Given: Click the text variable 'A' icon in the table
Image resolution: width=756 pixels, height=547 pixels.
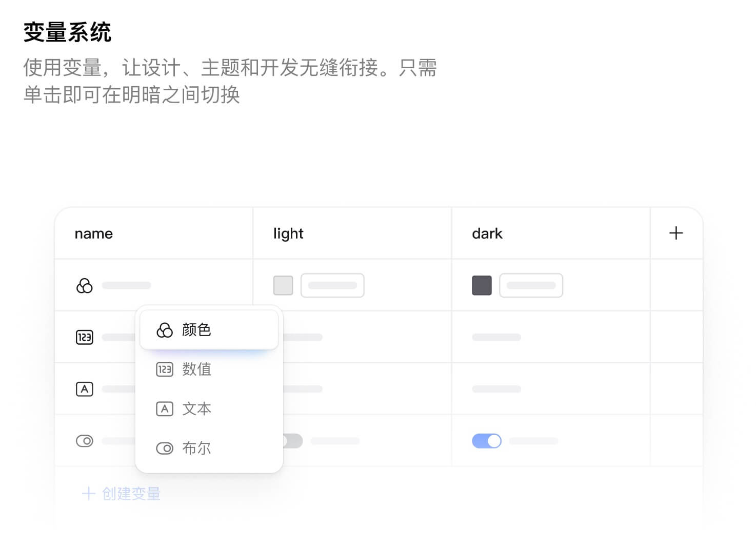Looking at the screenshot, I should click(85, 389).
